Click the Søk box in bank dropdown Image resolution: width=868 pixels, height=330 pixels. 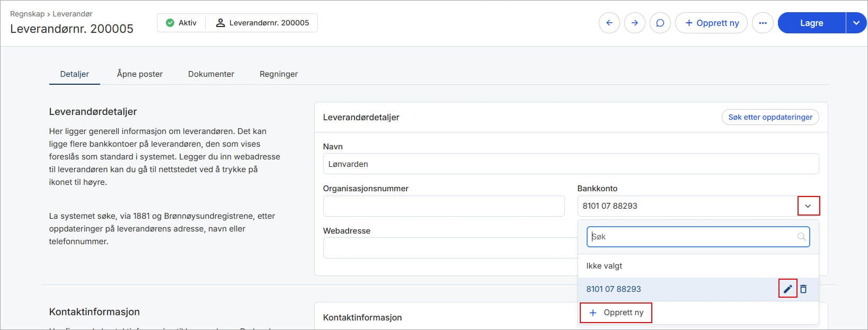pos(698,237)
